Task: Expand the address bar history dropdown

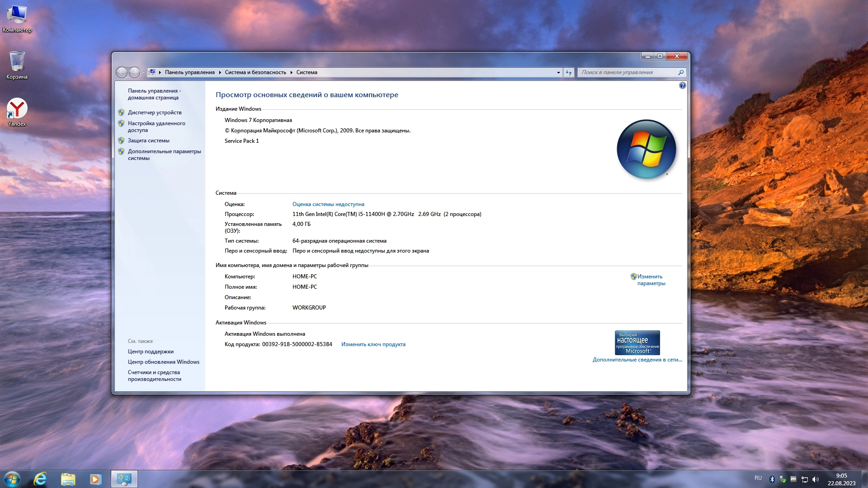Action: 558,72
